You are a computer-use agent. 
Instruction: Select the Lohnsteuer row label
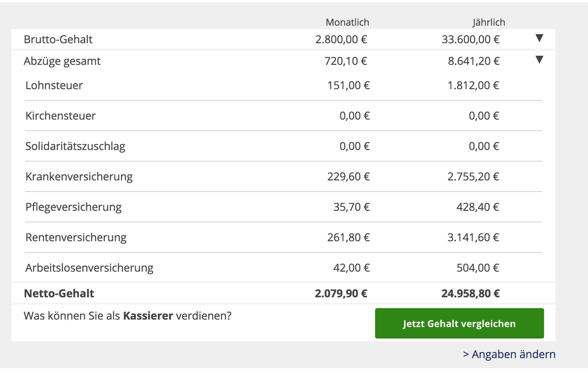(54, 85)
